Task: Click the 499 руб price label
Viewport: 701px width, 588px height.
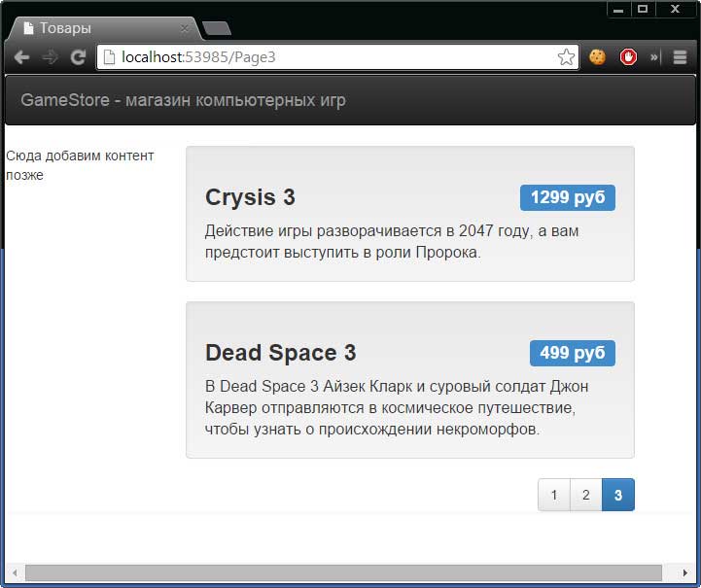Action: [573, 353]
